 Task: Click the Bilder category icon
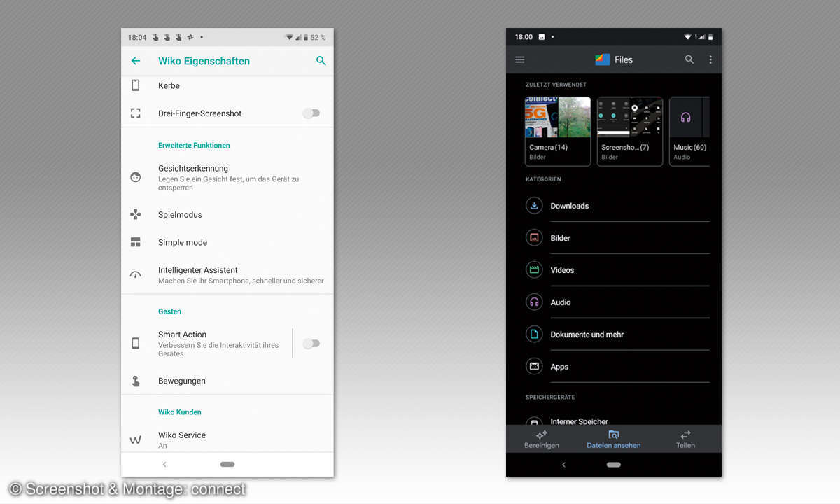click(x=534, y=238)
